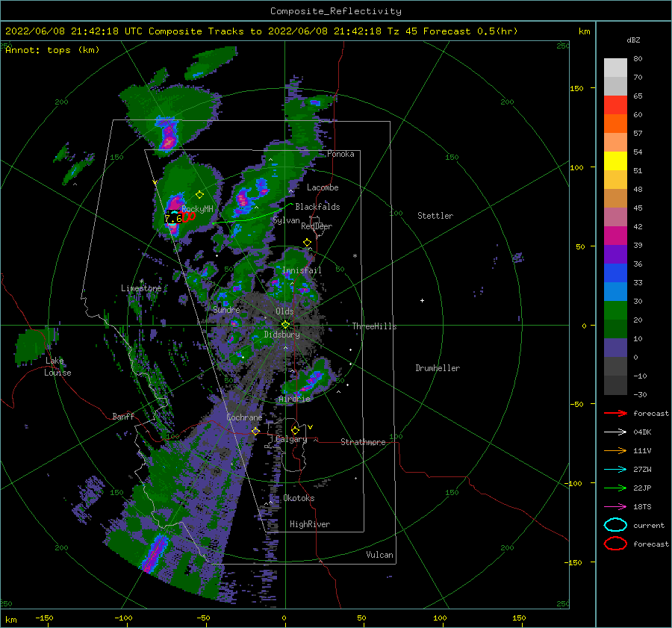Click the yellow diamond marker near RockyMH
The width and height of the screenshot is (672, 628).
pyautogui.click(x=199, y=195)
